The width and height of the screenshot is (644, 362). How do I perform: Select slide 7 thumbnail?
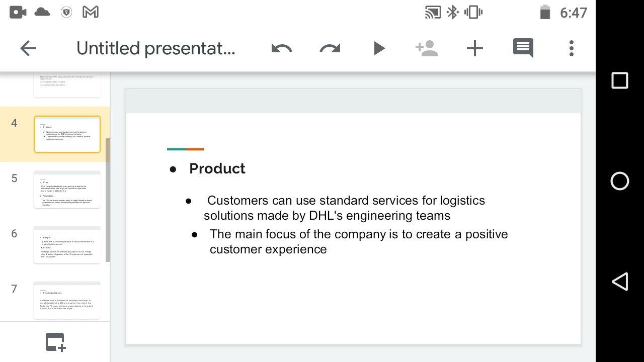[67, 300]
